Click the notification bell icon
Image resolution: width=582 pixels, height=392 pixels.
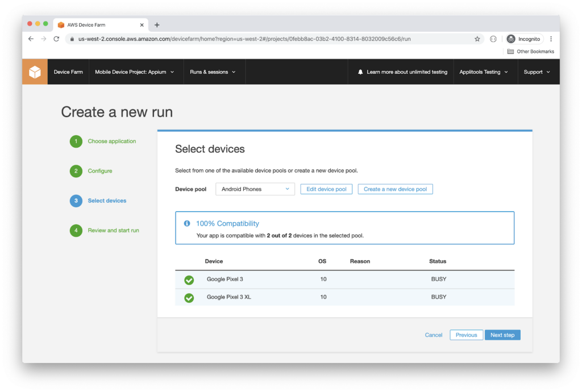(360, 72)
